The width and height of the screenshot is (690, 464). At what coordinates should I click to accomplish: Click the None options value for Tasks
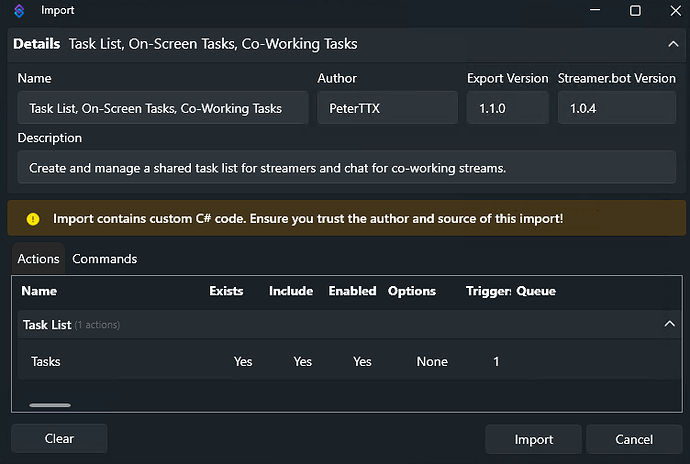tap(432, 361)
